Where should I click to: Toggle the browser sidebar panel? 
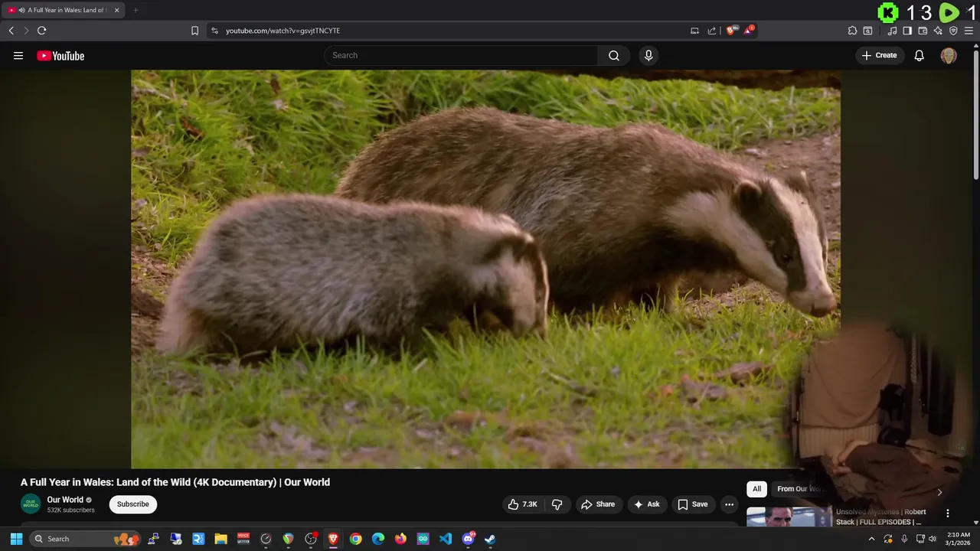907,31
